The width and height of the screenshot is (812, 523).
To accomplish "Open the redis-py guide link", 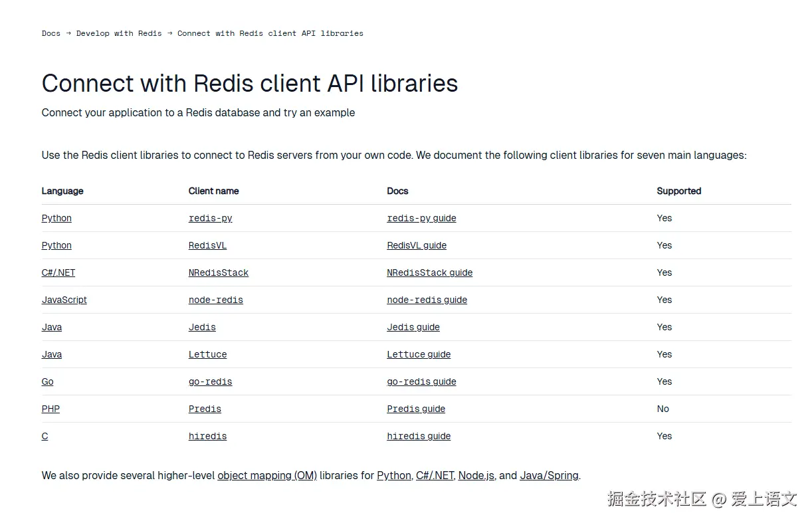I will click(422, 218).
